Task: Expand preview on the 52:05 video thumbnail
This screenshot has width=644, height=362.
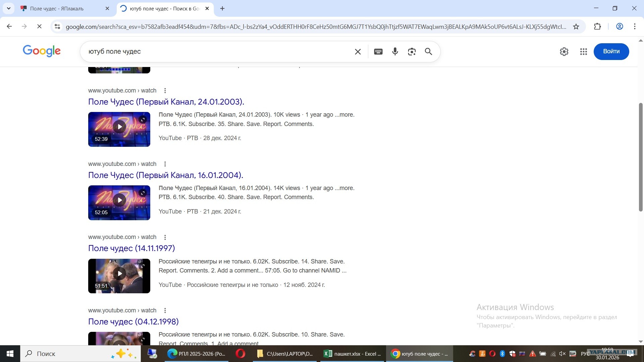Action: coord(143,193)
